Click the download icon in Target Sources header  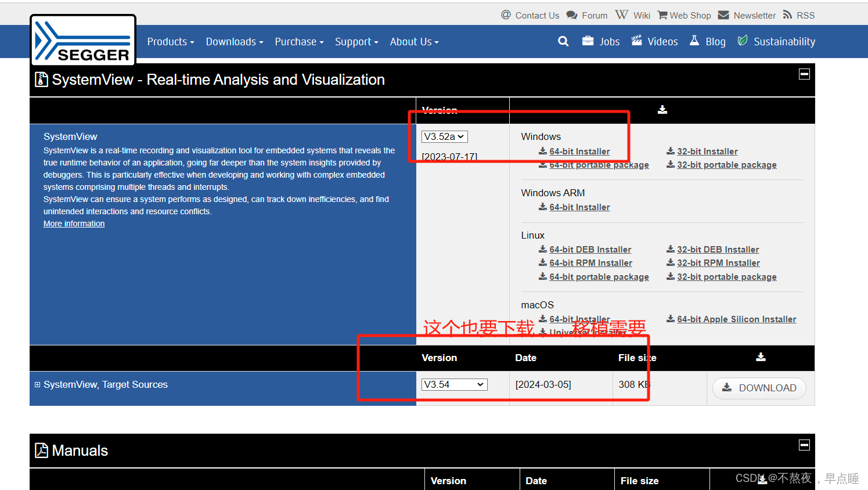761,357
